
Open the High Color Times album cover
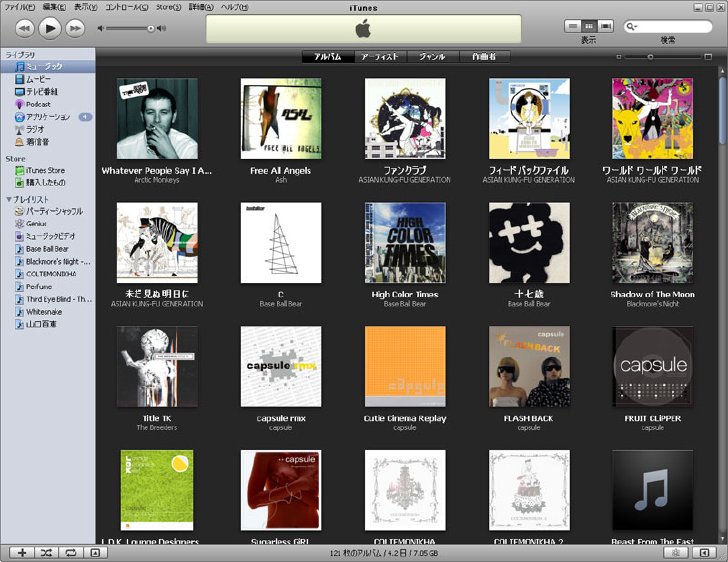tap(405, 242)
